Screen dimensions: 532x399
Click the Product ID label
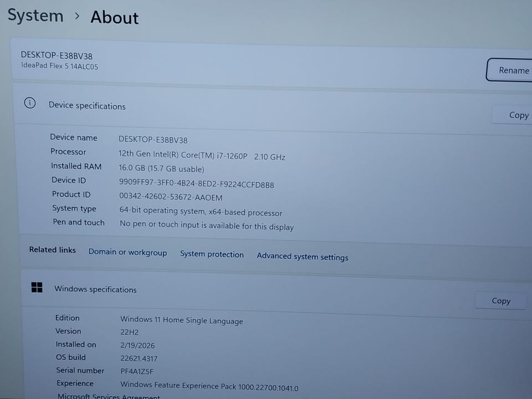(x=71, y=195)
